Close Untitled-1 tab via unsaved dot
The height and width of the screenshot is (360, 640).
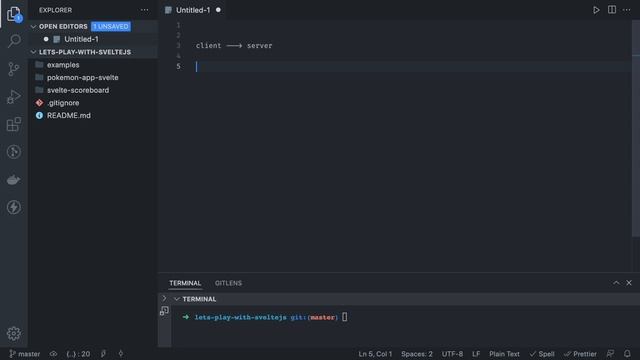[x=218, y=10]
